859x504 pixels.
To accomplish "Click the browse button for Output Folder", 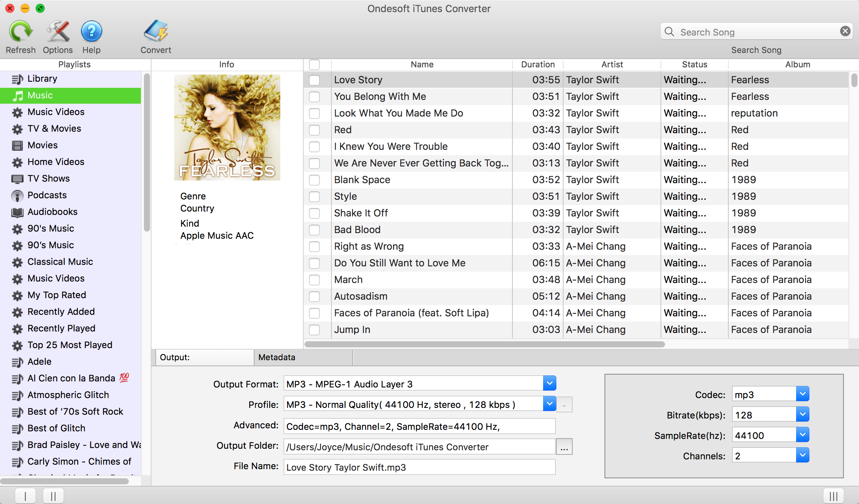I will click(564, 447).
